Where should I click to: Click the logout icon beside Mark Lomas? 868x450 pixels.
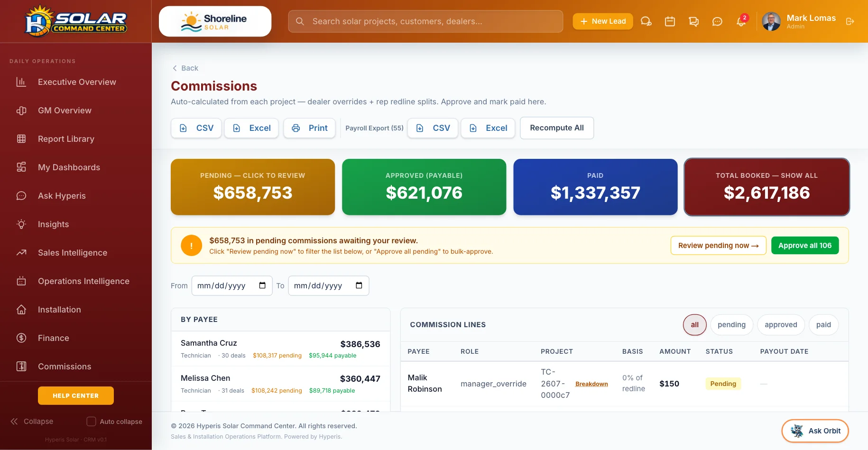click(850, 21)
